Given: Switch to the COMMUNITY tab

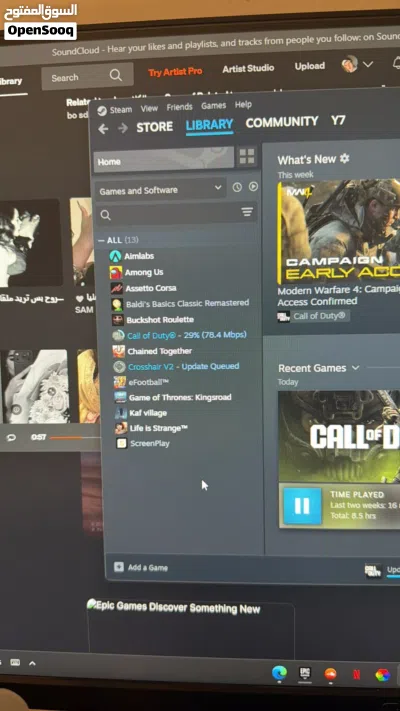Looking at the screenshot, I should pyautogui.click(x=282, y=122).
